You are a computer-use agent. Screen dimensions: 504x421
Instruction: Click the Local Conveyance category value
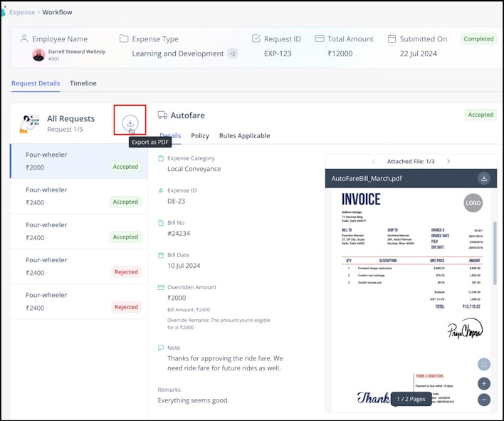[x=194, y=169]
